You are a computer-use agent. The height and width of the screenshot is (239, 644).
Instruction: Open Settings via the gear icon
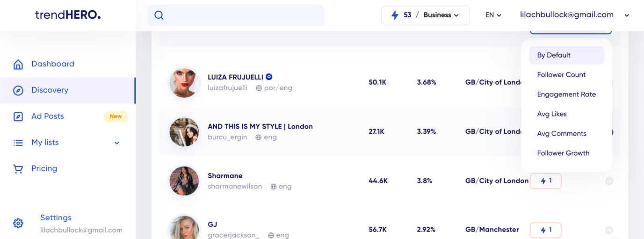click(x=18, y=224)
